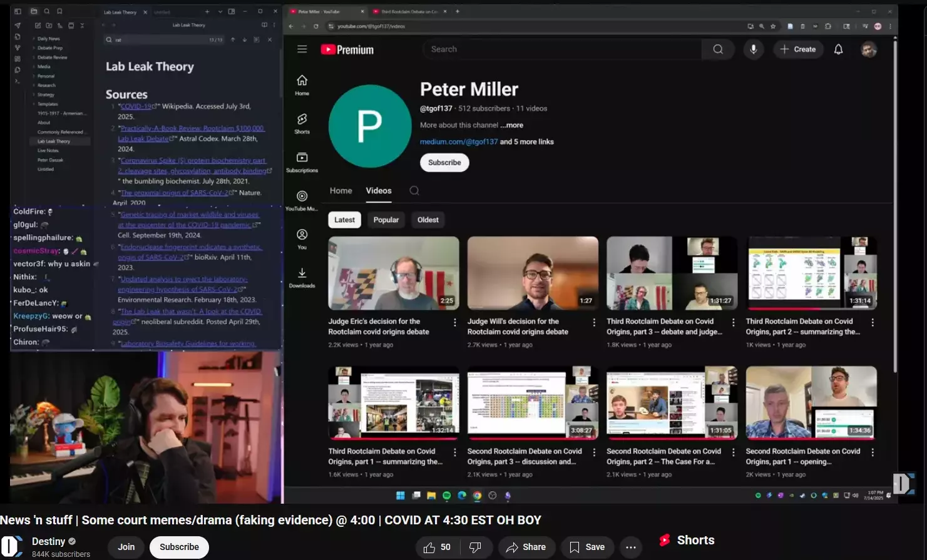The width and height of the screenshot is (927, 560).
Task: Go to YouTube Home in sidebar
Action: coord(302,84)
